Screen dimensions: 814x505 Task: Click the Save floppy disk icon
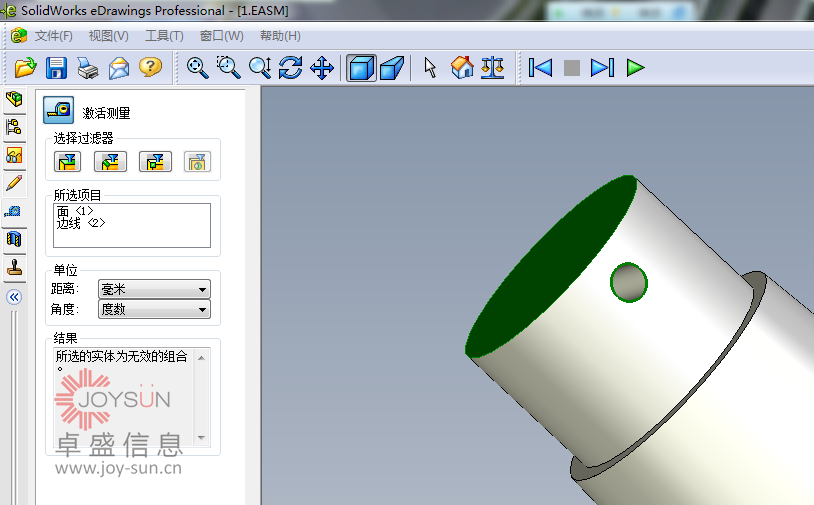tap(56, 67)
